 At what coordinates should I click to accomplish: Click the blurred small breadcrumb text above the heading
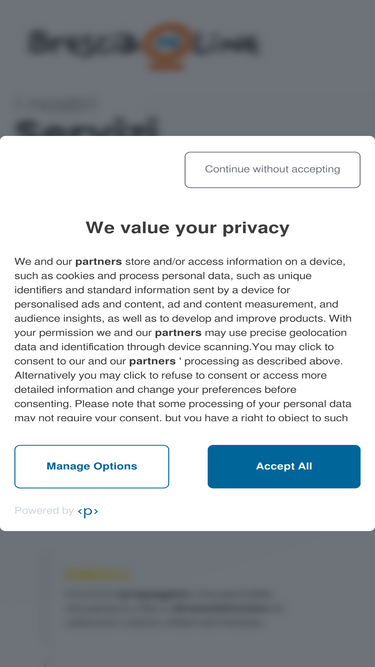click(x=56, y=103)
